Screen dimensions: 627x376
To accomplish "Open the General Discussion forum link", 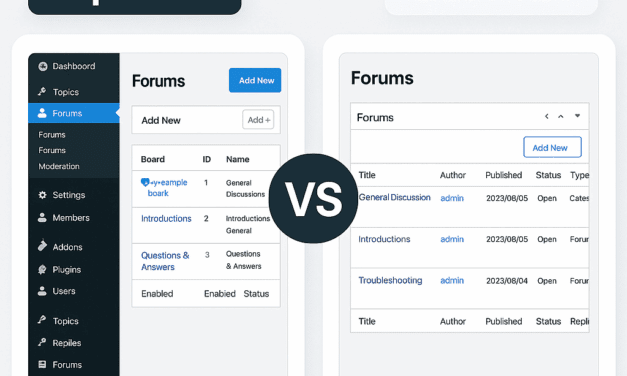I will point(395,198).
